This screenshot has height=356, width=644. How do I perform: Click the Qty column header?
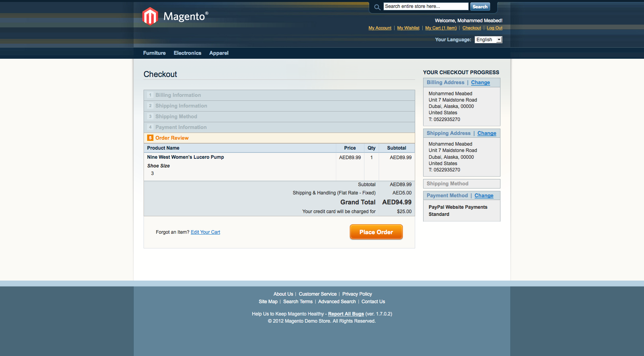[371, 148]
